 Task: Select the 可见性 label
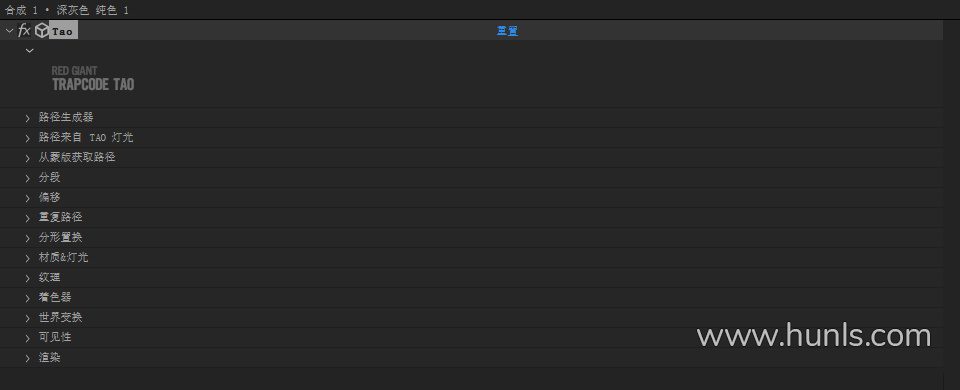pos(55,337)
